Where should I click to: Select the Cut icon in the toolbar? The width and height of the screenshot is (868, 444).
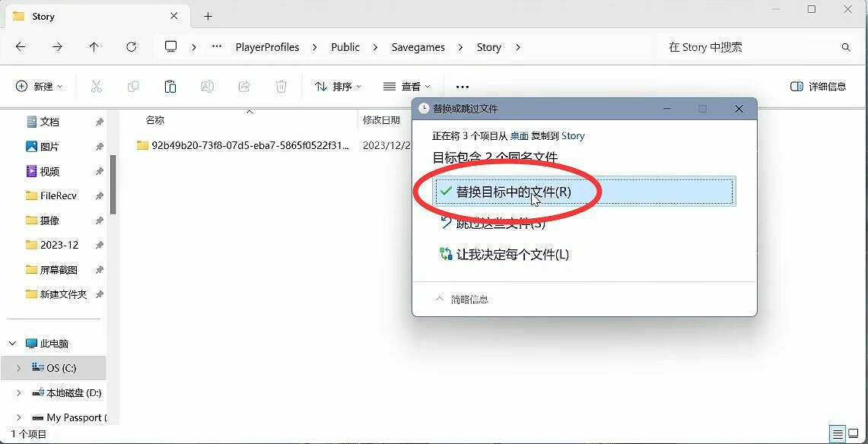(97, 86)
